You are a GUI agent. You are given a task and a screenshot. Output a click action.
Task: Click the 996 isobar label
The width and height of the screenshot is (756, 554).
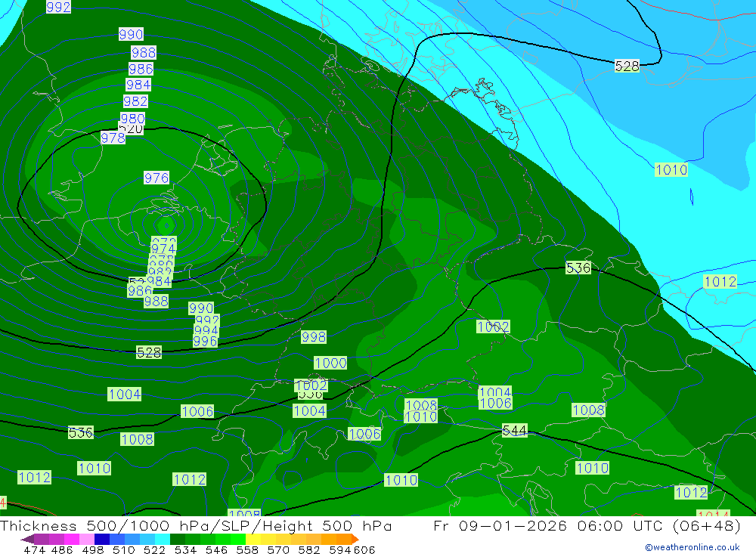click(x=205, y=342)
